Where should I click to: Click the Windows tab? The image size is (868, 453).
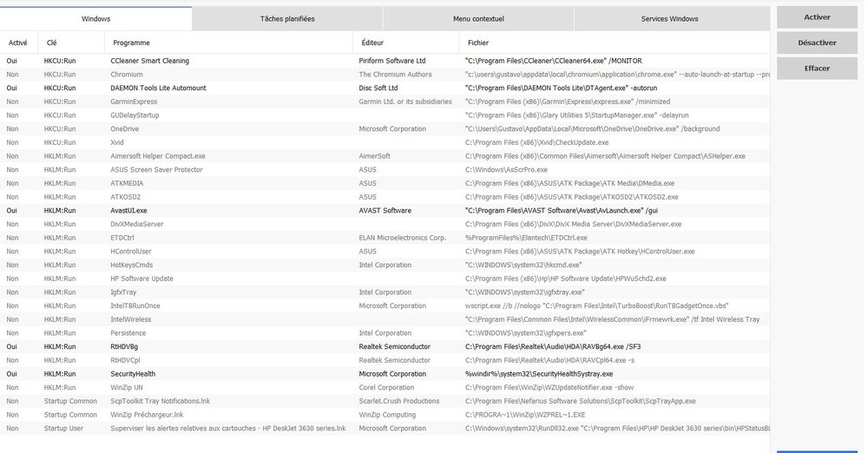pyautogui.click(x=95, y=18)
